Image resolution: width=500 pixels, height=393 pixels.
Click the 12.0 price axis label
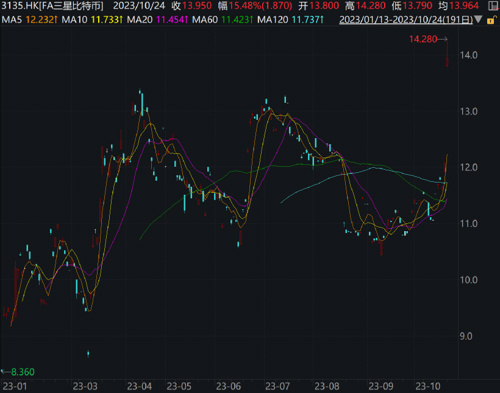[469, 167]
